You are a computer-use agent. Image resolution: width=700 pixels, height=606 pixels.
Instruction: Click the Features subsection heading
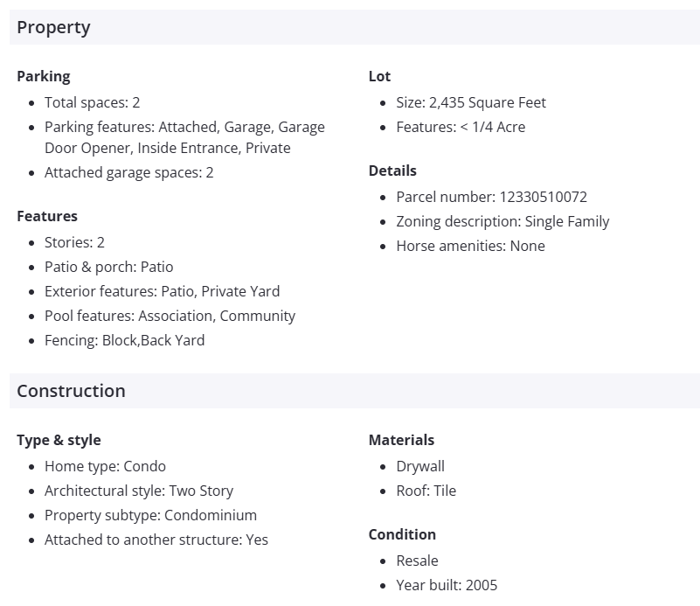(x=47, y=216)
